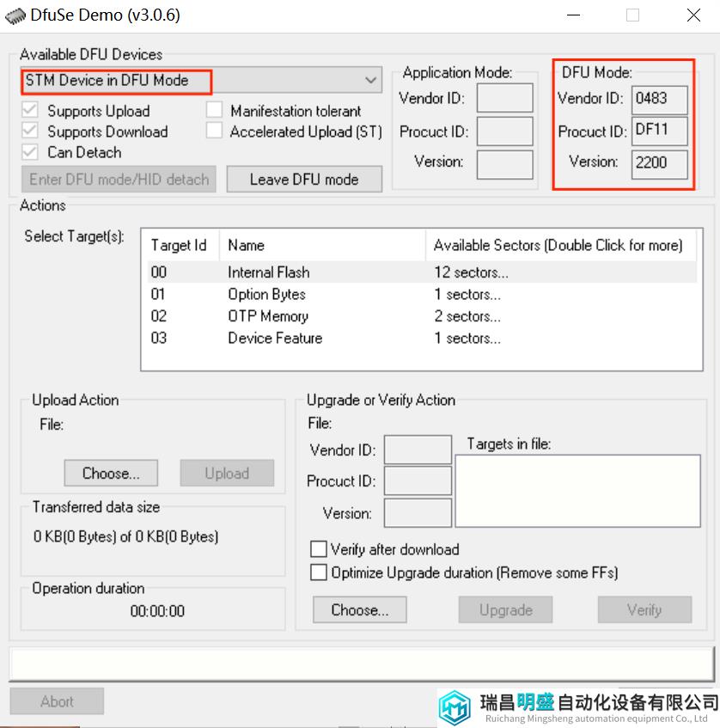Click Upgrade section Version field

[418, 512]
